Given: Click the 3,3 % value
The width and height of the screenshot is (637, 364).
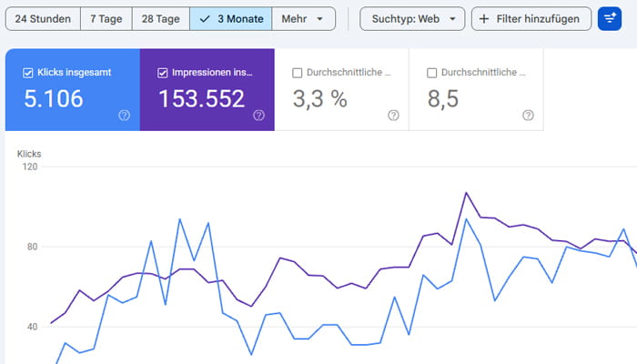Looking at the screenshot, I should click(x=320, y=99).
